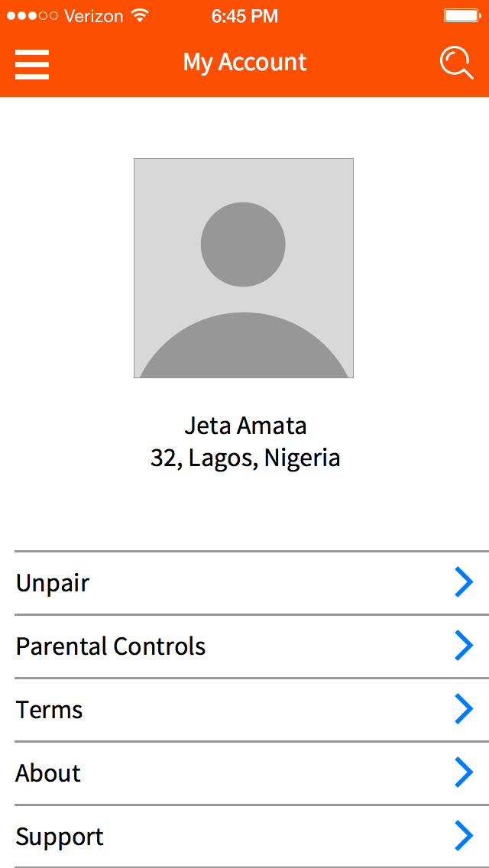489x868 pixels.
Task: Tap the battery status icon
Action: pyautogui.click(x=461, y=16)
